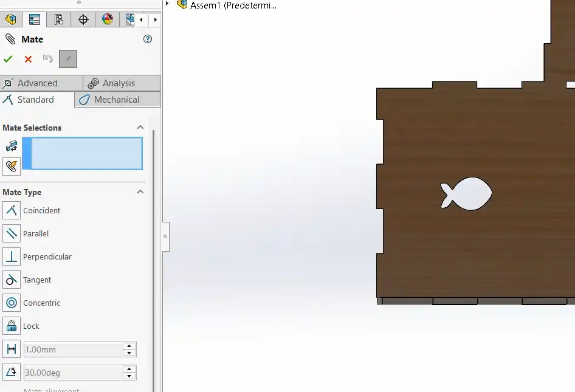The width and height of the screenshot is (575, 392).
Task: Collapse the Mate Type group
Action: point(140,192)
